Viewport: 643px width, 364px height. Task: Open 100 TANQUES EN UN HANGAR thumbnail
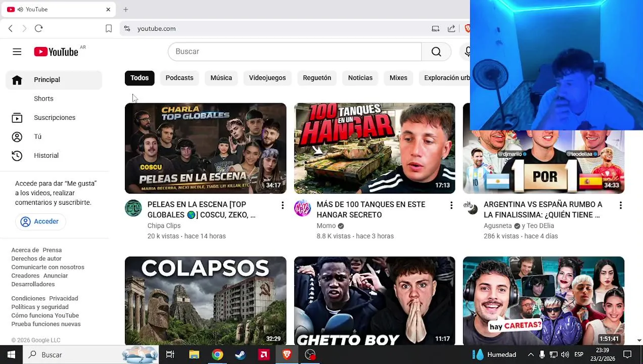(x=375, y=148)
